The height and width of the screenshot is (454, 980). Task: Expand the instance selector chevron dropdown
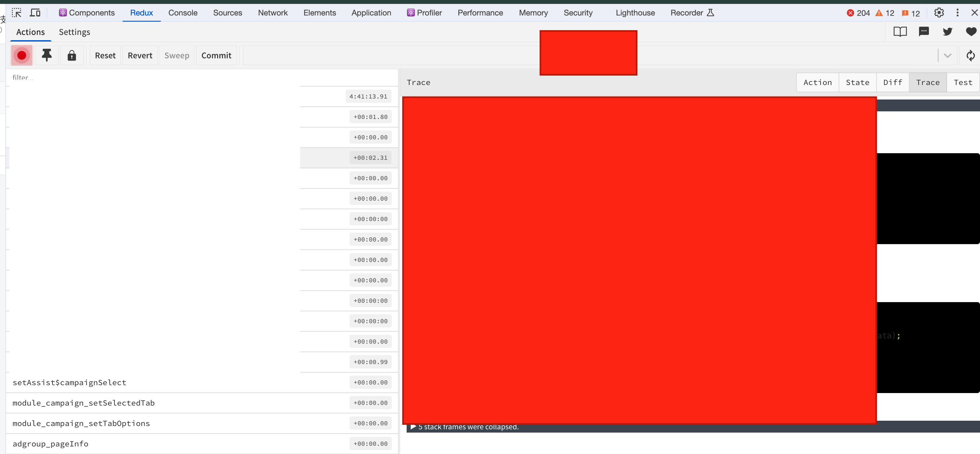click(947, 55)
